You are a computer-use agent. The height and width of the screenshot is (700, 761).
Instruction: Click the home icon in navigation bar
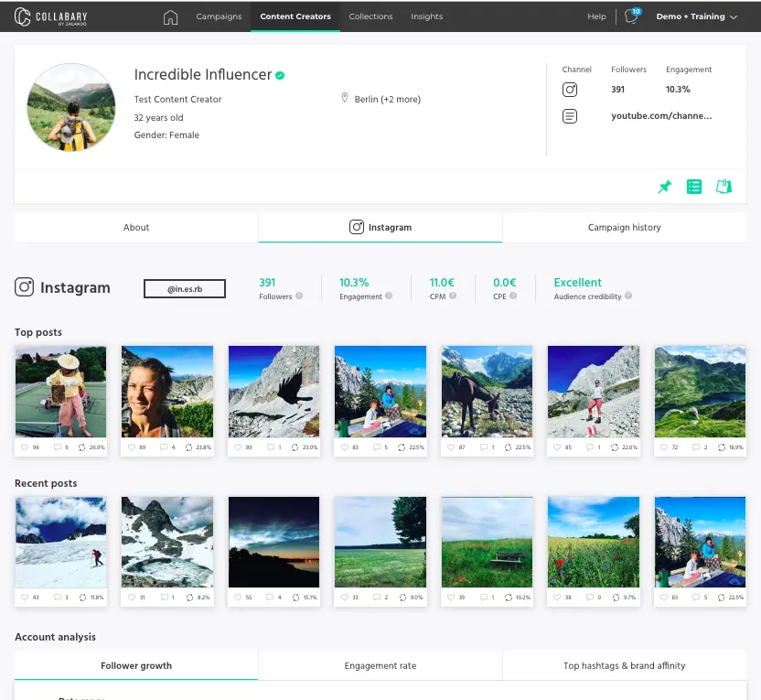(x=170, y=16)
